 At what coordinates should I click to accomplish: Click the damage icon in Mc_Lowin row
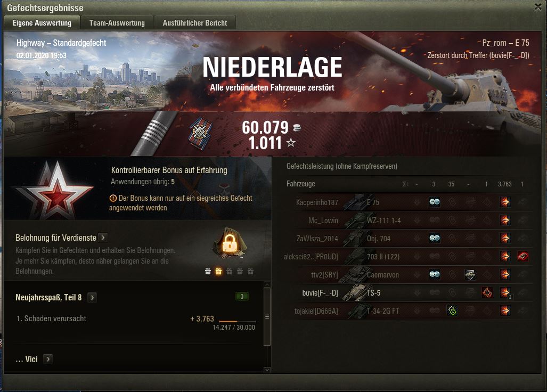point(505,220)
